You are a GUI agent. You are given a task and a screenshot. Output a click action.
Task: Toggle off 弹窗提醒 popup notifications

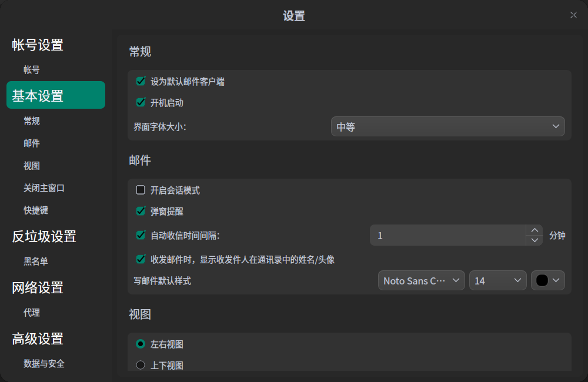[x=141, y=211]
